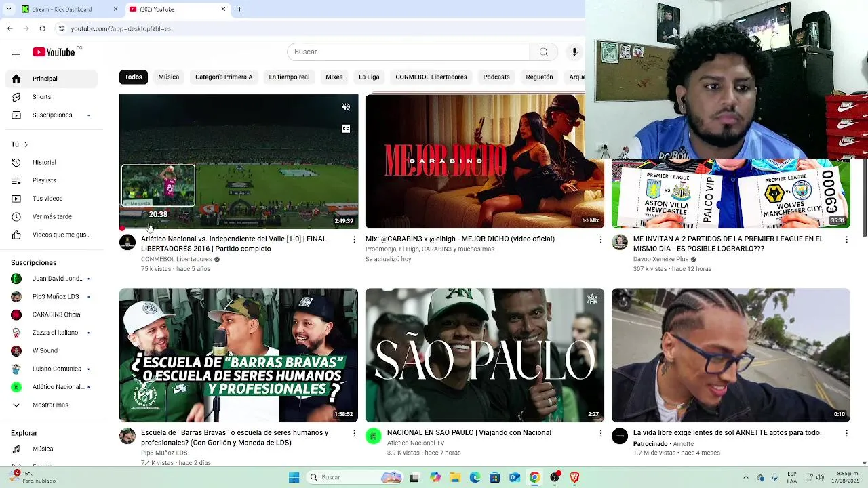Open La vida libre Arnette ad title
This screenshot has width=868, height=488.
(x=727, y=433)
